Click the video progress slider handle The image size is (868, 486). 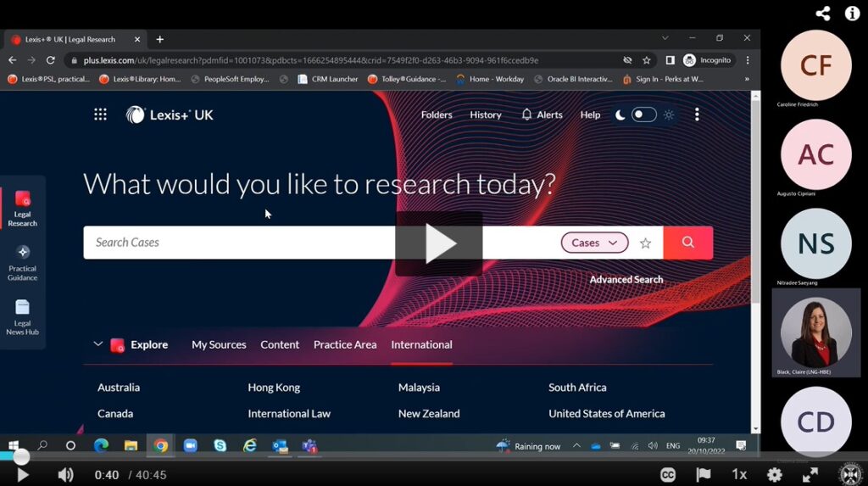pos(21,456)
